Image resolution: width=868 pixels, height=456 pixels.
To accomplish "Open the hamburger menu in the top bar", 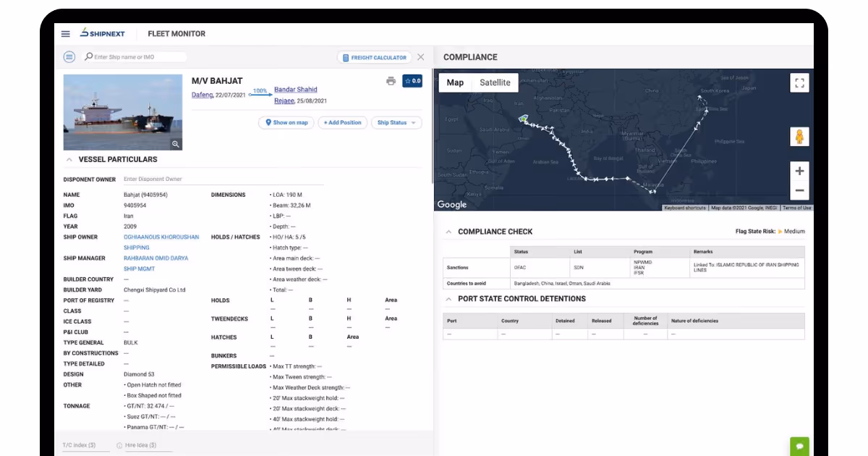I will [x=66, y=33].
